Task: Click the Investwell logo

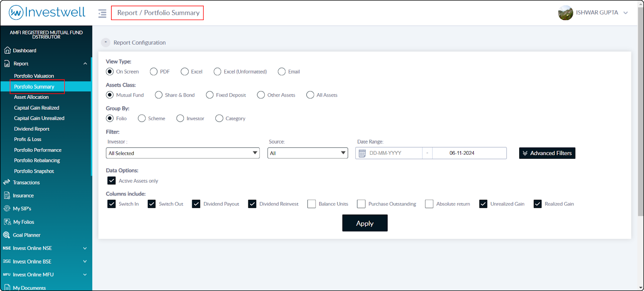Action: pos(47,12)
